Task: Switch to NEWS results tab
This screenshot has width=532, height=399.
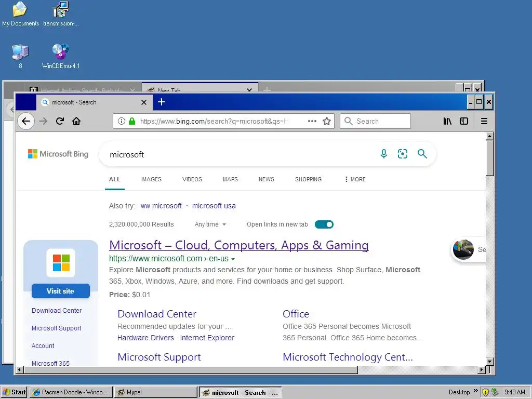Action: [267, 179]
